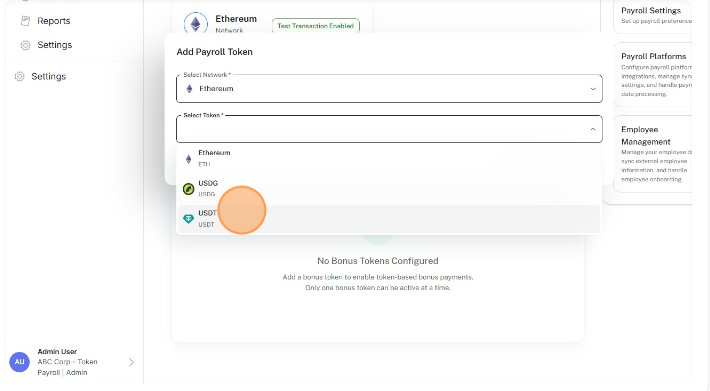Choose Ethereum ETH from the token list
The width and height of the screenshot is (710, 391).
tap(389, 159)
